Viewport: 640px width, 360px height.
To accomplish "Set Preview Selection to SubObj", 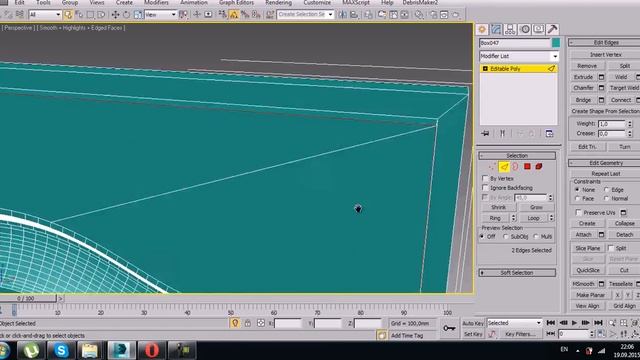I will (506, 237).
